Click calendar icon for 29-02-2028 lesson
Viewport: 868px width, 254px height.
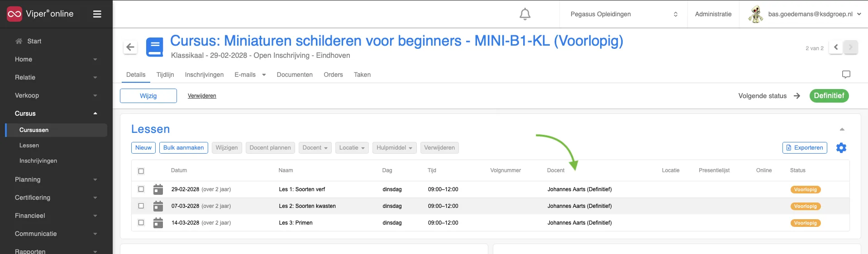(158, 189)
